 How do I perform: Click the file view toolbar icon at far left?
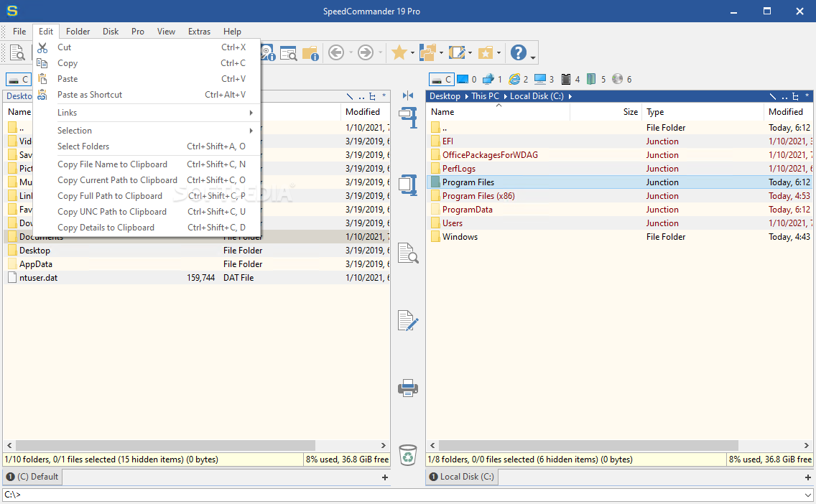click(x=17, y=52)
